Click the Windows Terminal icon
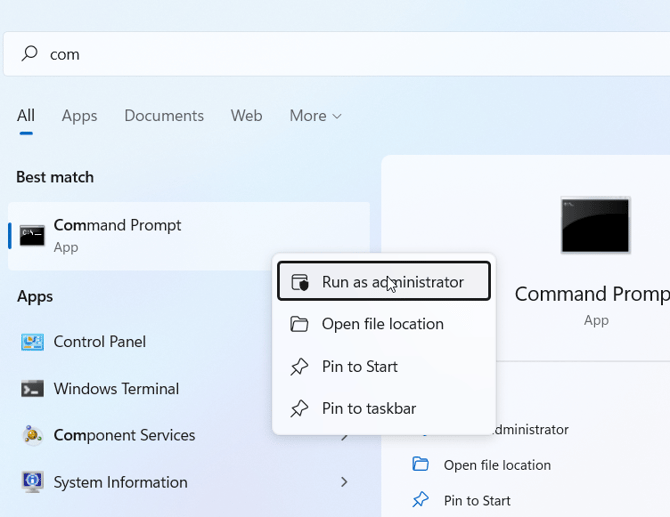This screenshot has height=517, width=670. pos(32,389)
